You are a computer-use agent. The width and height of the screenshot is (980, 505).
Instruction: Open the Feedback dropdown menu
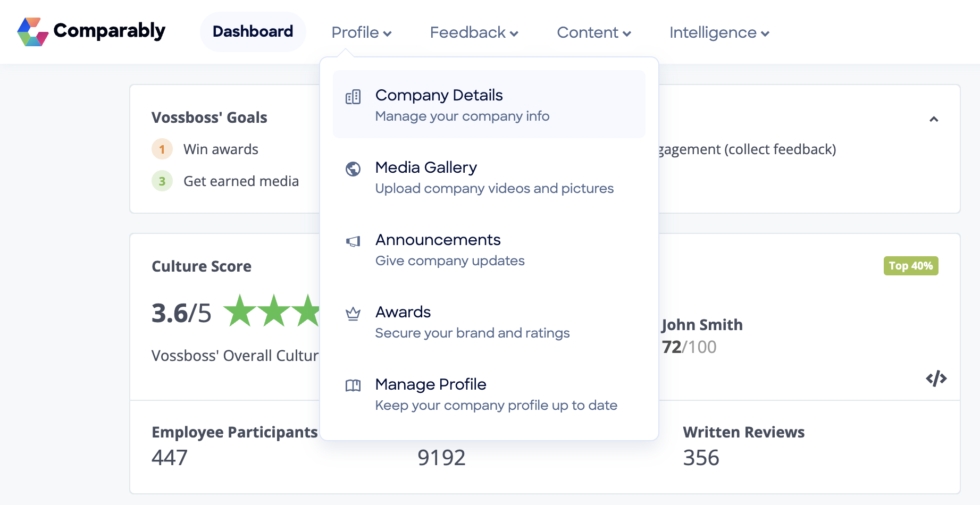(474, 32)
